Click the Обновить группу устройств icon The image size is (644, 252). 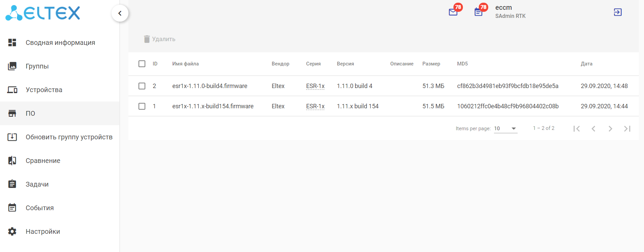12,137
